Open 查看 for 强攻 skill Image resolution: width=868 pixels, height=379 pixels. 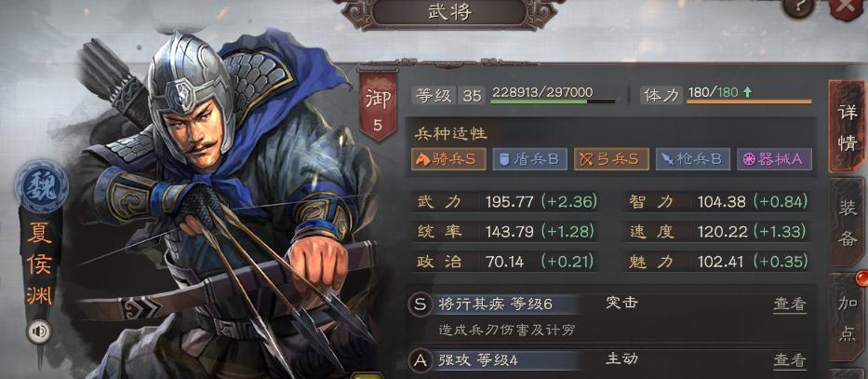(x=790, y=360)
